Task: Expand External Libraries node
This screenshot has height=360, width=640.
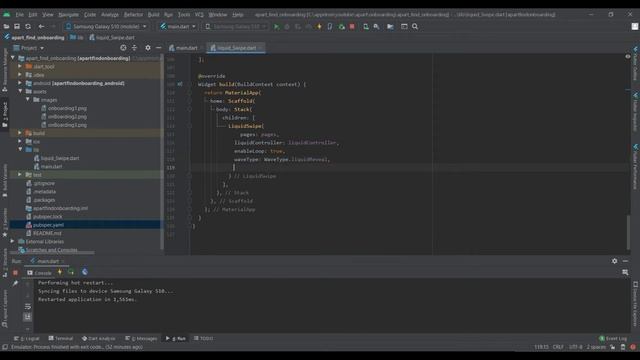Action: (x=12, y=241)
